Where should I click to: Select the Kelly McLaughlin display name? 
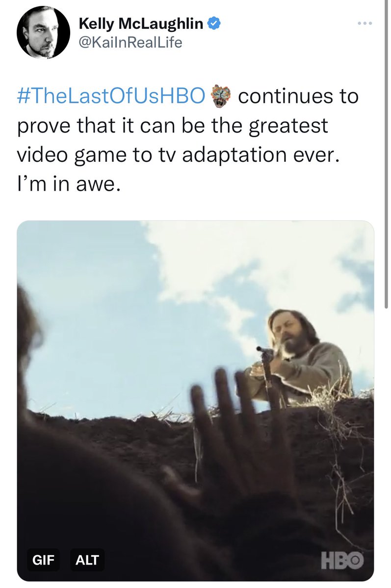pos(141,23)
